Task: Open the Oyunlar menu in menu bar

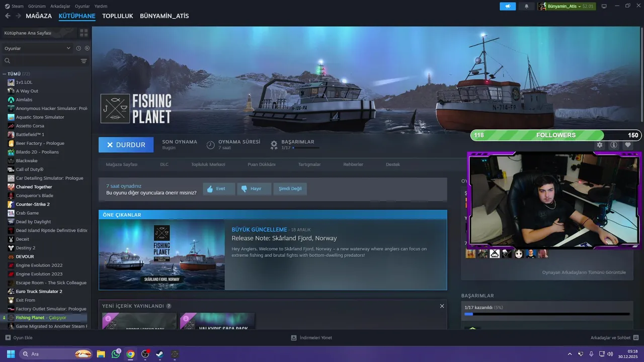Action: coord(82,7)
